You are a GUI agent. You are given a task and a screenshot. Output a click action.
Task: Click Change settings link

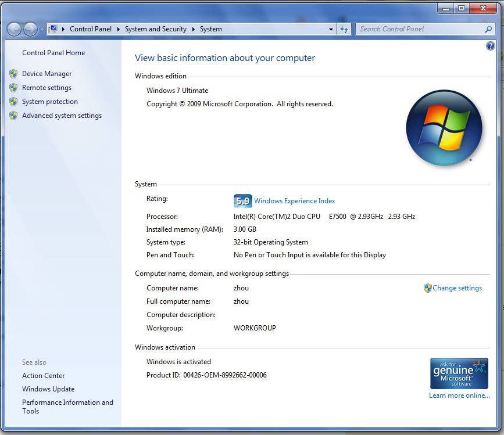457,288
